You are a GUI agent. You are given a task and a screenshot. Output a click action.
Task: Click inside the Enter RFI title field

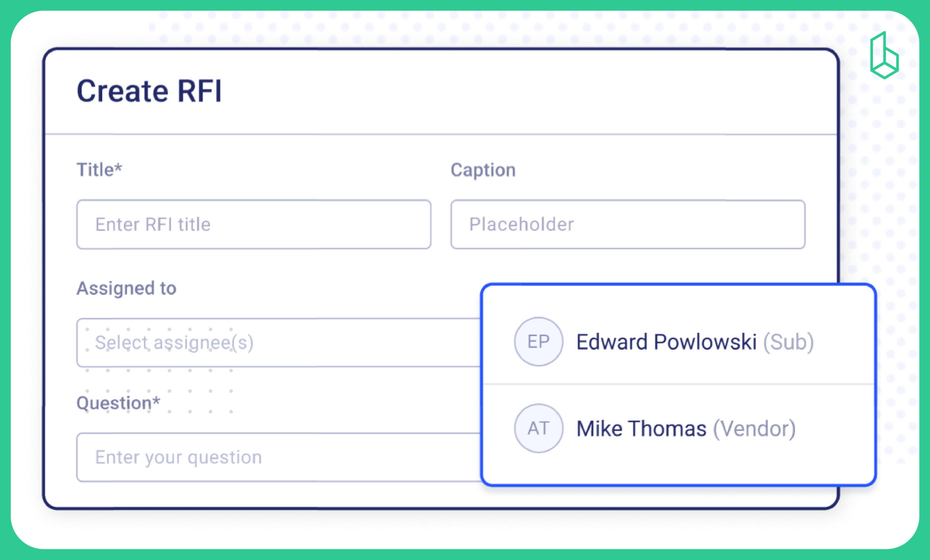(x=253, y=224)
